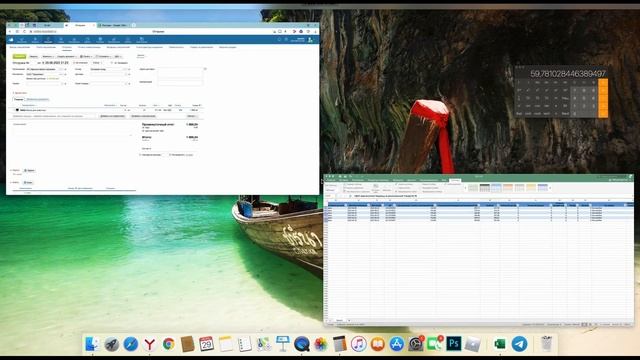Viewport: 640px width, 360px height.
Task: Open Calendar from the Dock
Action: [207, 344]
